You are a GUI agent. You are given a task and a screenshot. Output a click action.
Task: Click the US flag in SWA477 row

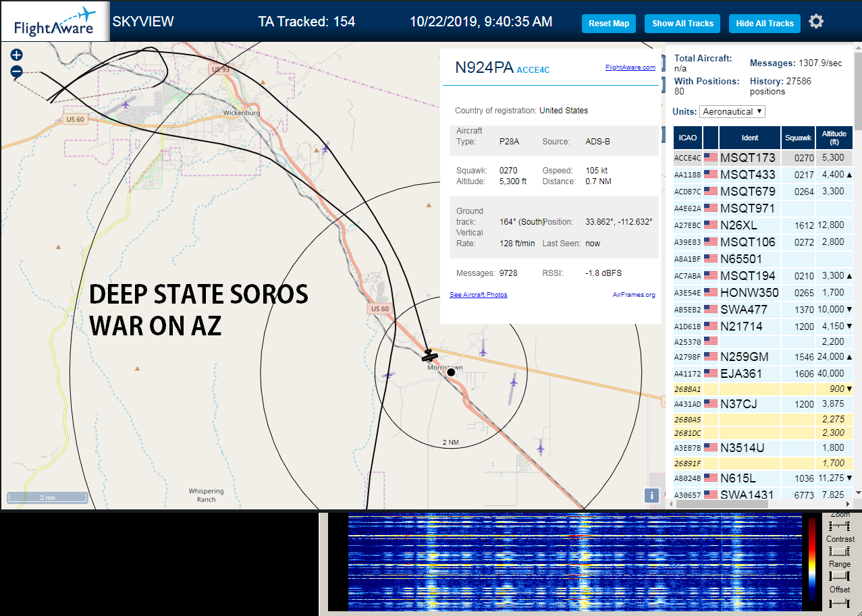711,310
